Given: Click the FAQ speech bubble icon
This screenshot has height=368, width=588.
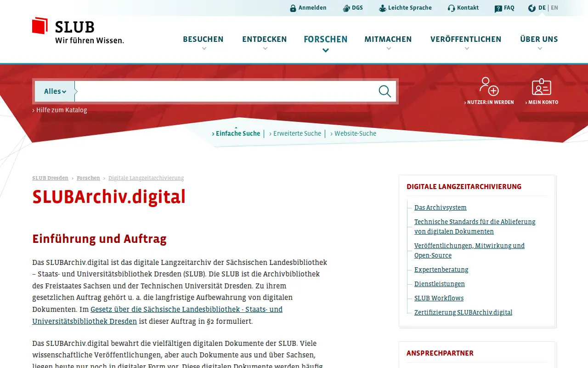Looking at the screenshot, I should pyautogui.click(x=498, y=8).
